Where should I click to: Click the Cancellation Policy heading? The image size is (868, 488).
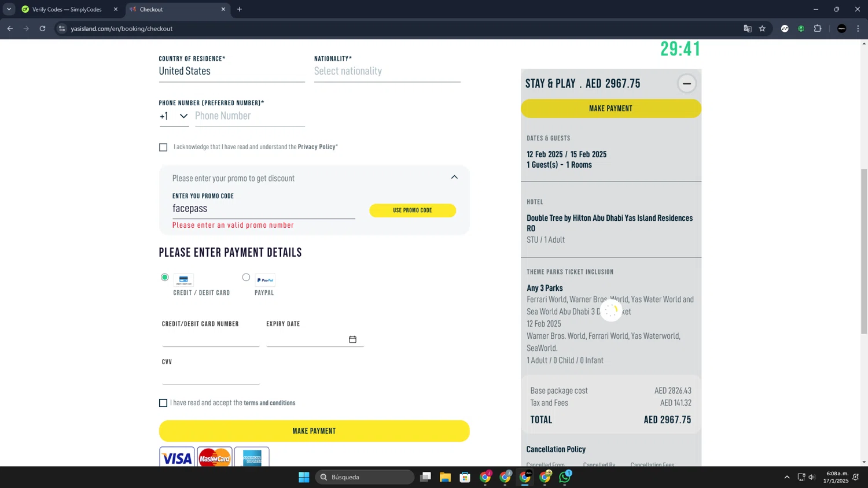556,449
